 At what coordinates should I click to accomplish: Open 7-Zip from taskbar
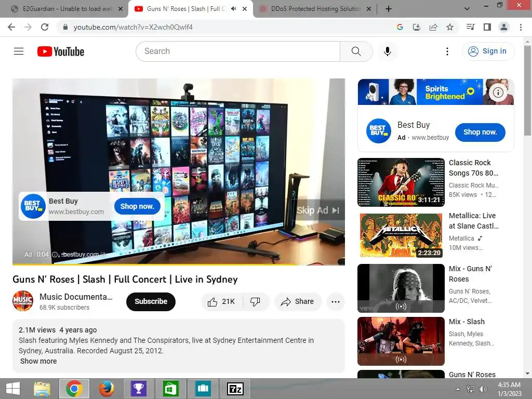tap(235, 389)
